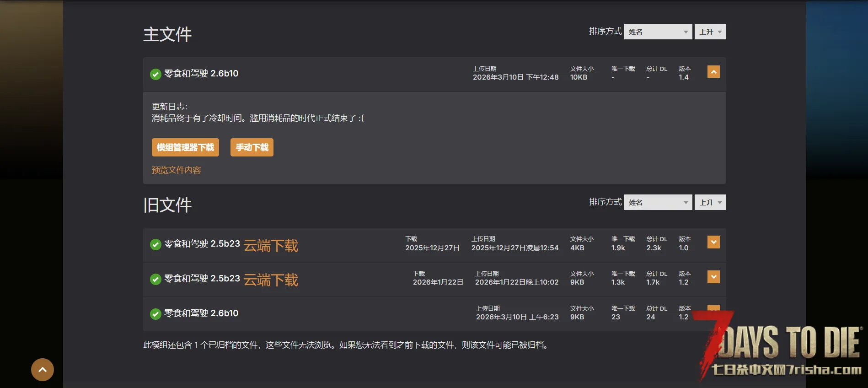The image size is (868, 388).
Task: Click the 手动下载 button
Action: 252,147
